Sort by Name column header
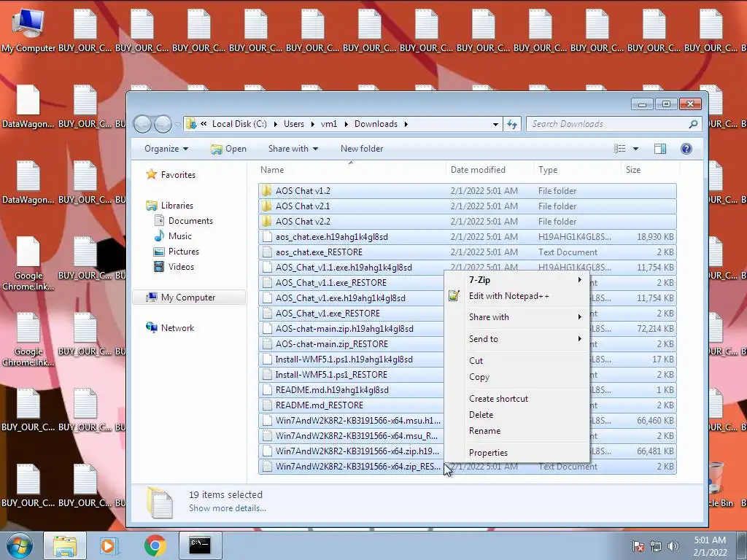Image resolution: width=747 pixels, height=560 pixels. point(351,170)
